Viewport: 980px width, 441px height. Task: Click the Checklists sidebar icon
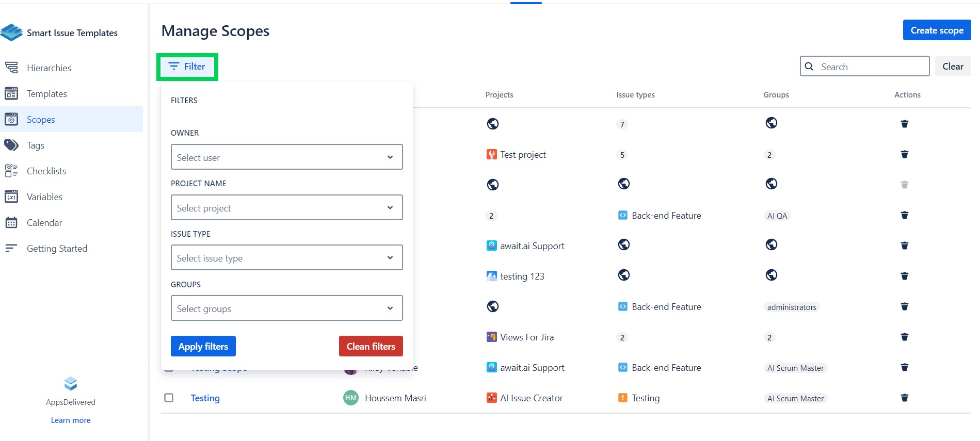pyautogui.click(x=11, y=171)
